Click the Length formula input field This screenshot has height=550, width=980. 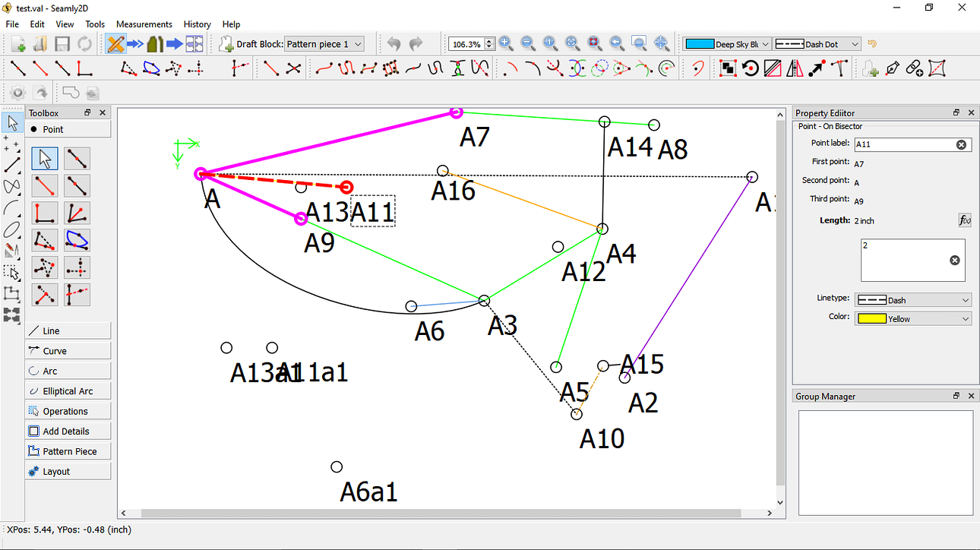912,260
